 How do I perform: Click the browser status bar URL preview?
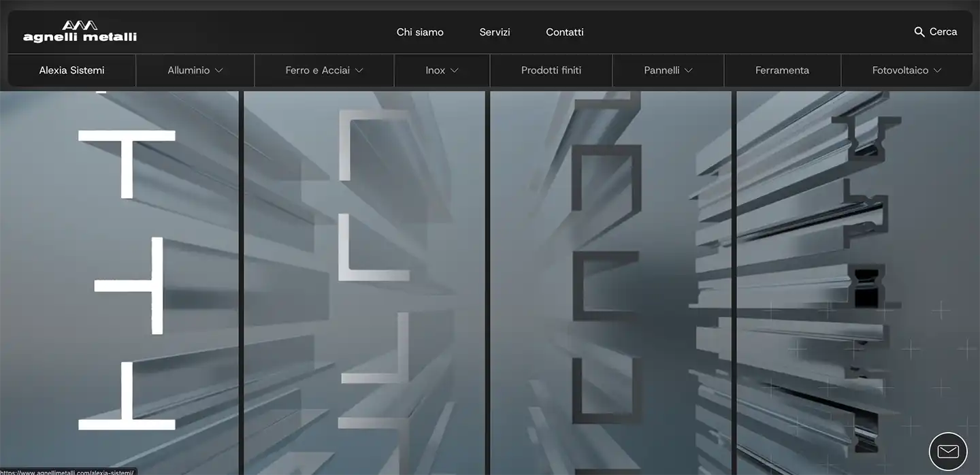click(67, 472)
